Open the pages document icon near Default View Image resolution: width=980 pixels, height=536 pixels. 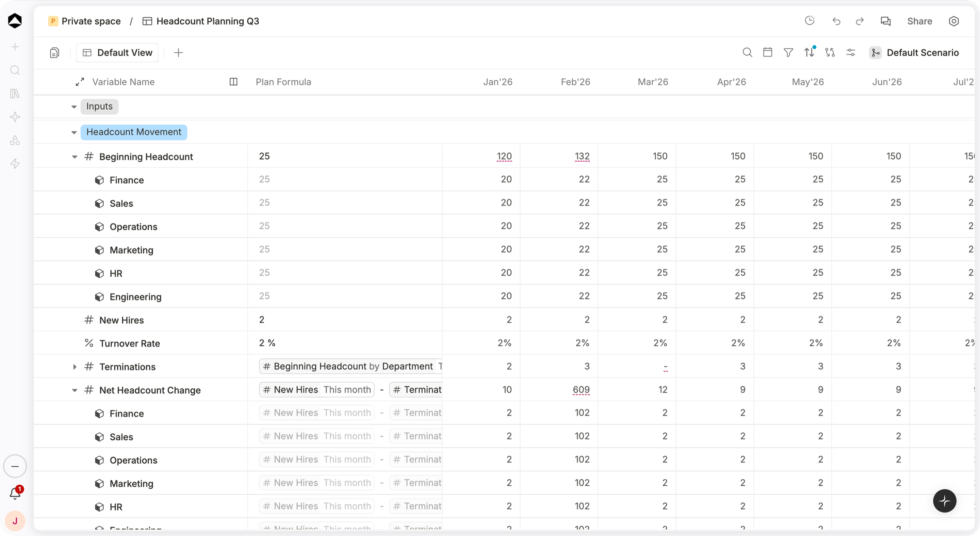click(x=54, y=52)
